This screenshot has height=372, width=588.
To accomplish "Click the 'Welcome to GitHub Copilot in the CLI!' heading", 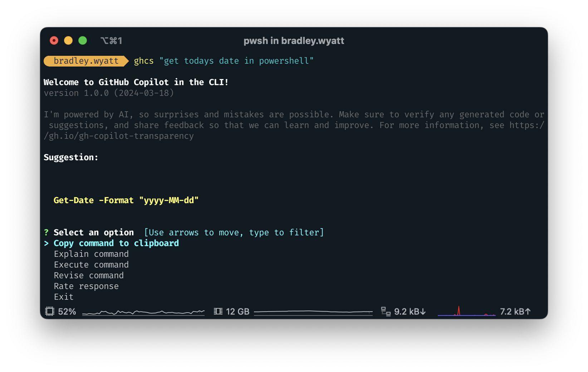I will [x=136, y=82].
